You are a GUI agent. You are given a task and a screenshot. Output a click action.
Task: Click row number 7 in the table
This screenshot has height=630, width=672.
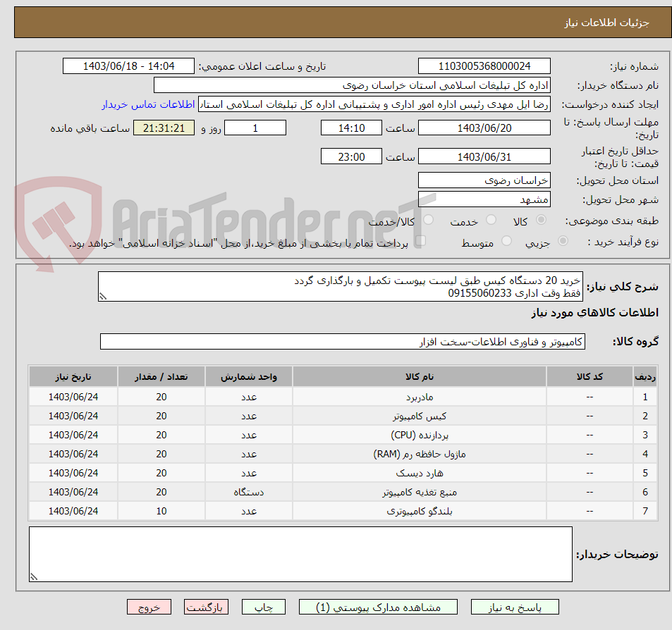click(x=645, y=511)
